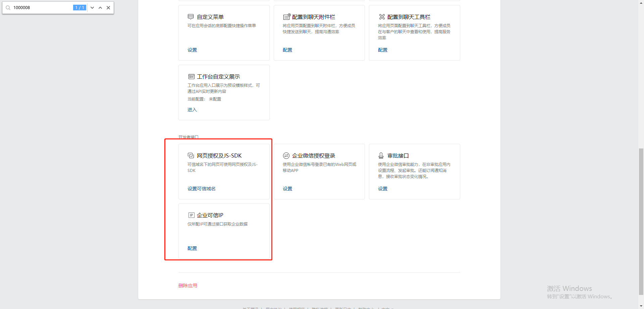This screenshot has height=309, width=644.
Task: Open 设置 under 自定义菜单
Action: click(192, 50)
